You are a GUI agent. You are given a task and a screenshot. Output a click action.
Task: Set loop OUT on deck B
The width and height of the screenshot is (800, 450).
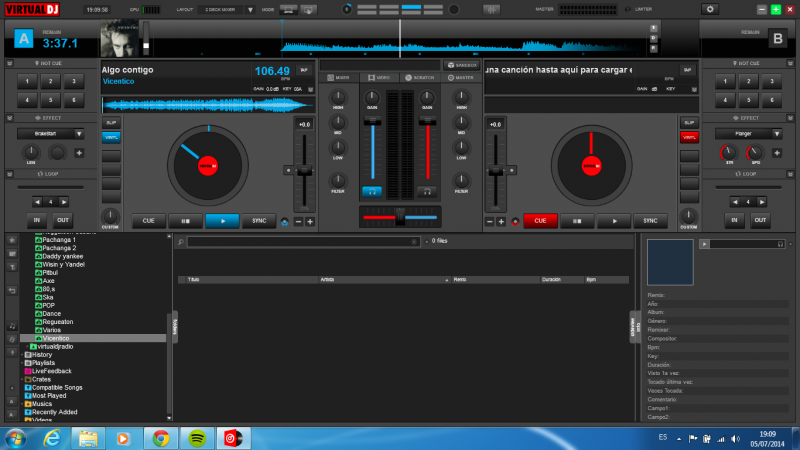(760, 220)
